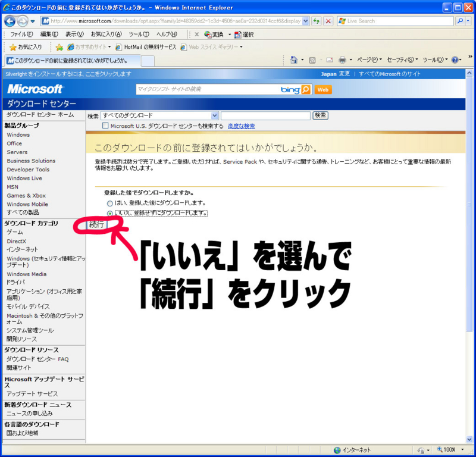Switch to the このダウンロードの前に登録されてはいかがでしょうか tab
This screenshot has width=476, height=457.
[x=71, y=60]
